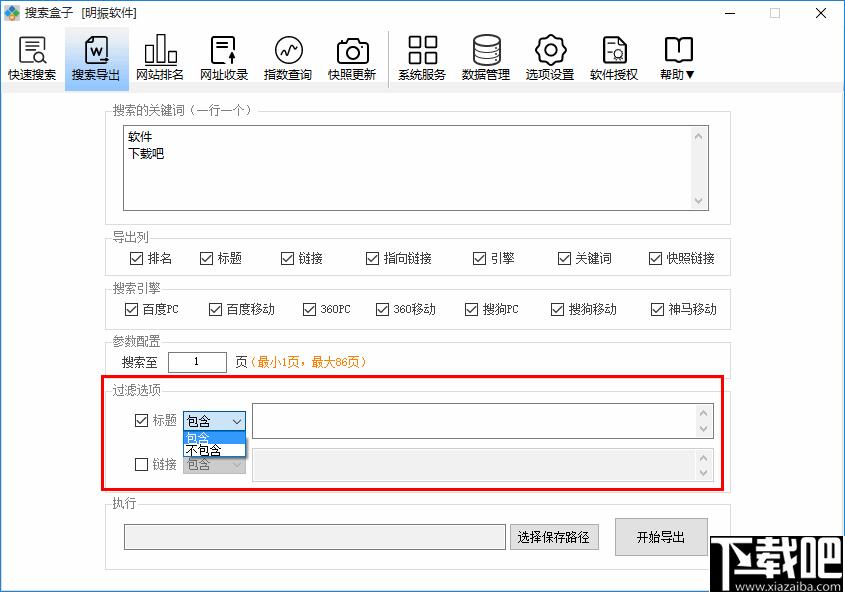Viewport: 845px width, 592px height.
Task: Select the 搜索导出 search export tool
Action: 96,59
